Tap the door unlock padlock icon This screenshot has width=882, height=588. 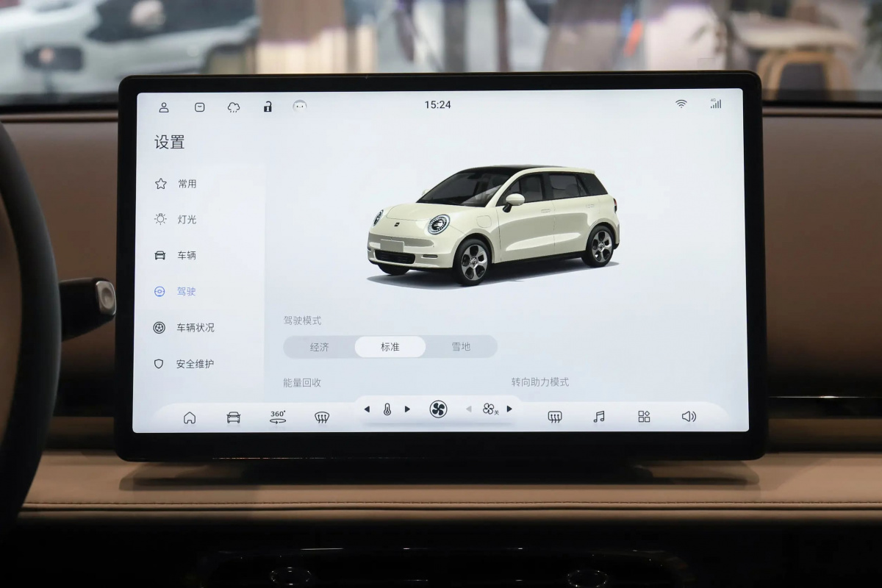268,107
